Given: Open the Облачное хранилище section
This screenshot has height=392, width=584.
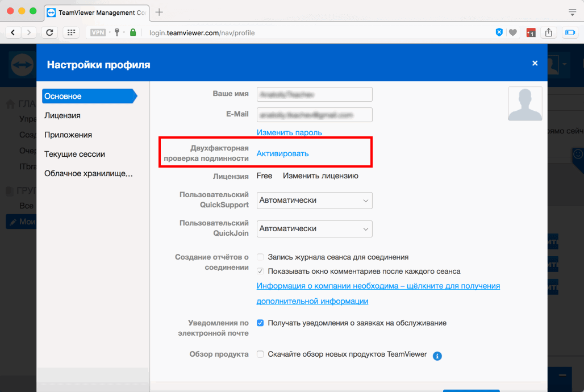Looking at the screenshot, I should click(x=88, y=174).
